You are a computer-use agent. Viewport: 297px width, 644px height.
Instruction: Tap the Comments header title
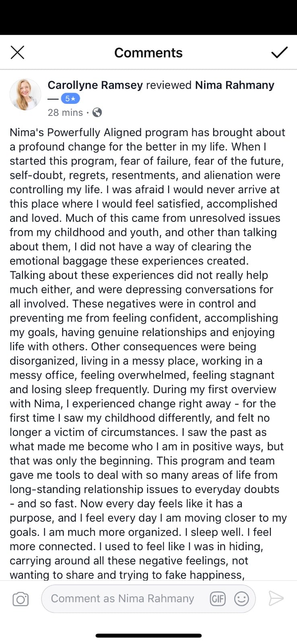148,53
